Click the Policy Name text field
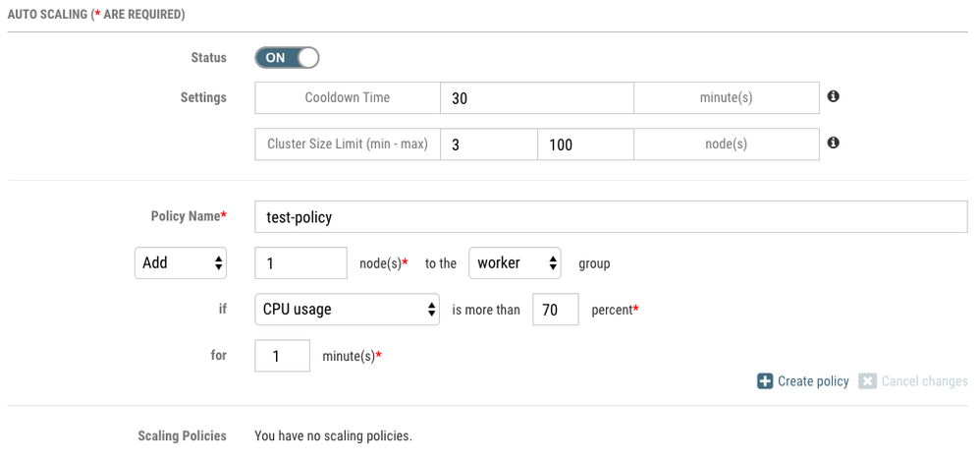The image size is (980, 461). click(611, 216)
